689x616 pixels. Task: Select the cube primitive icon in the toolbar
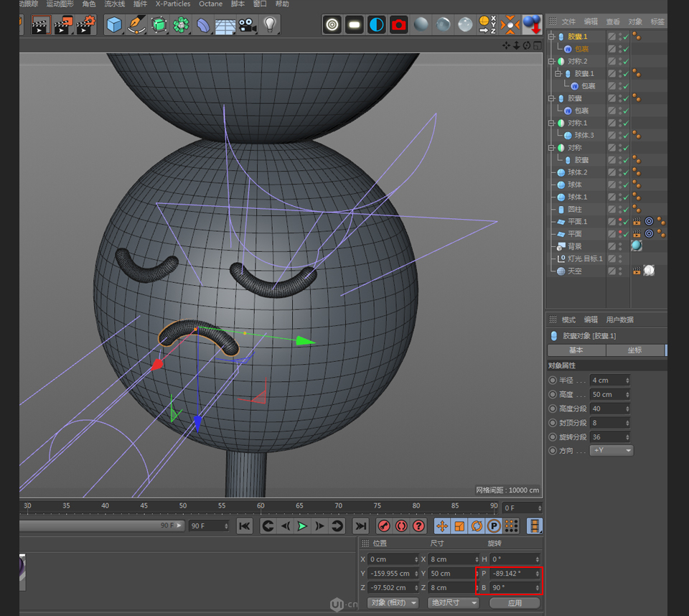point(113,24)
